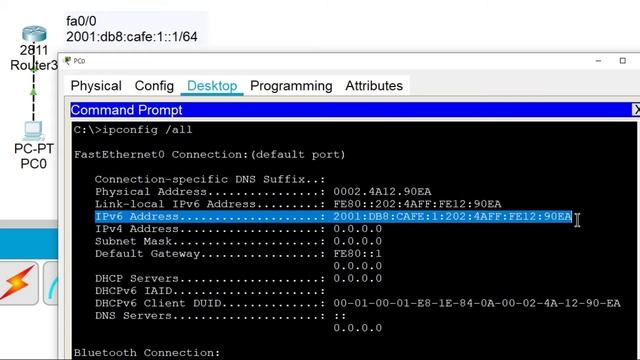The width and height of the screenshot is (640, 360).
Task: Click the lightning bolt Connections icon
Action: 18,283
